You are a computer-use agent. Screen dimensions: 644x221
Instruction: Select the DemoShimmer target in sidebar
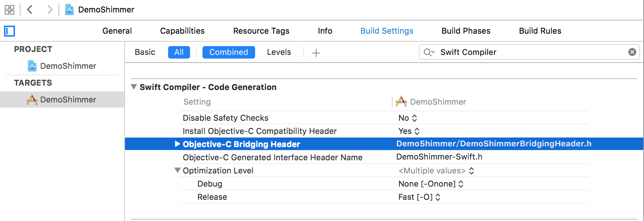click(x=62, y=100)
